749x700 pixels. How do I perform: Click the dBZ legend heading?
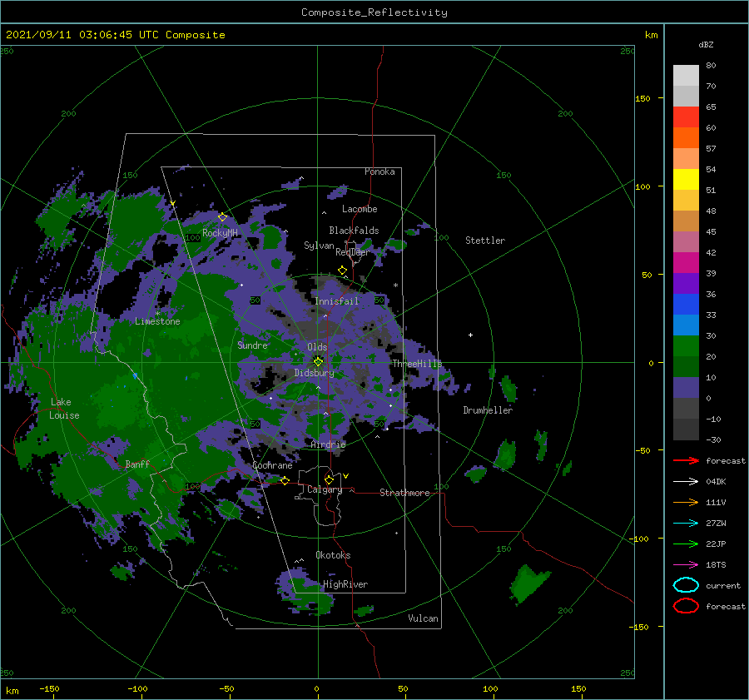[706, 44]
